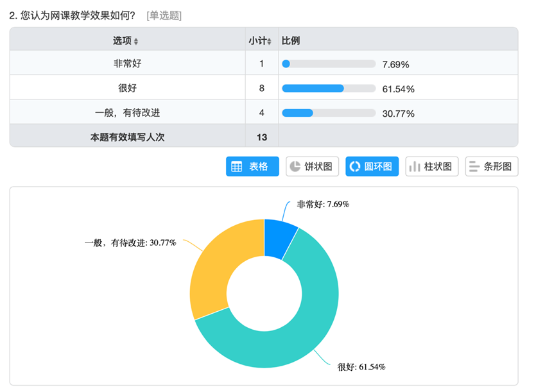Screen dimensions: 536x392
Task: Click the 61.54% progress bar
Action: (x=329, y=89)
